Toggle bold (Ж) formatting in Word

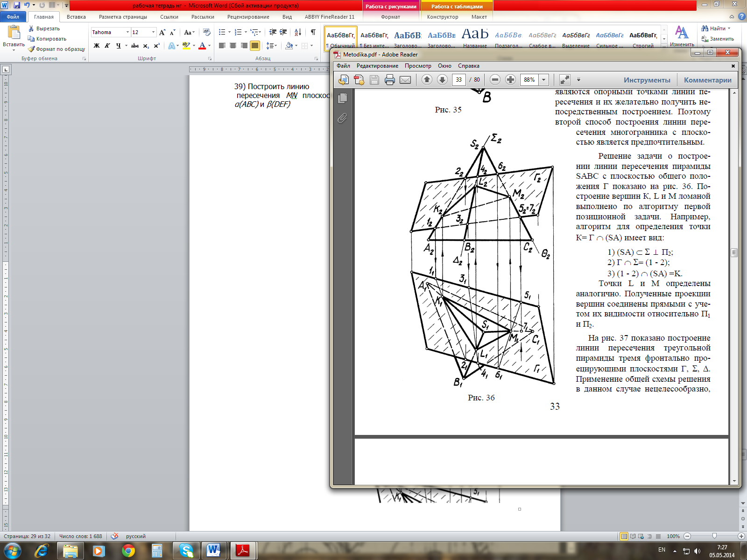point(97,46)
